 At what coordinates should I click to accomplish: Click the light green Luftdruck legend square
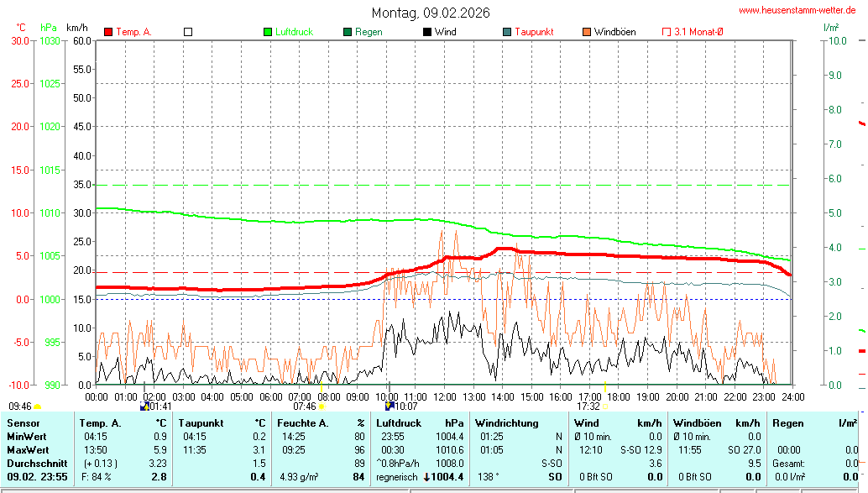[268, 32]
